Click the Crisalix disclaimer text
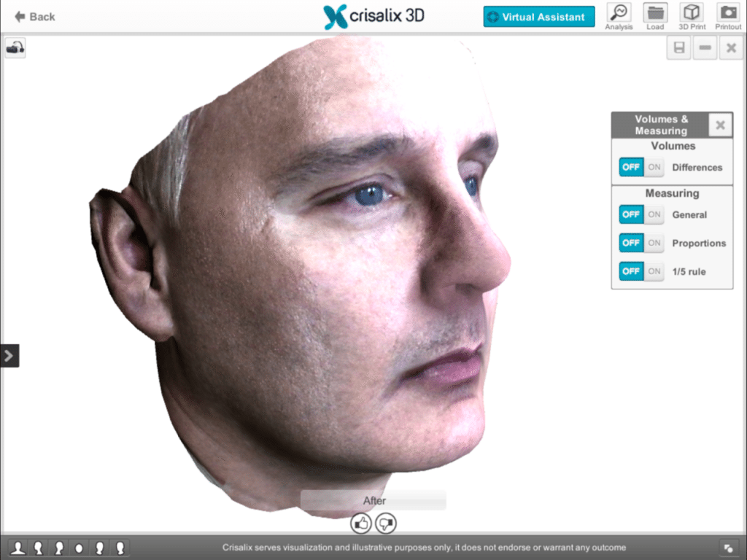747x560 pixels. point(424,548)
